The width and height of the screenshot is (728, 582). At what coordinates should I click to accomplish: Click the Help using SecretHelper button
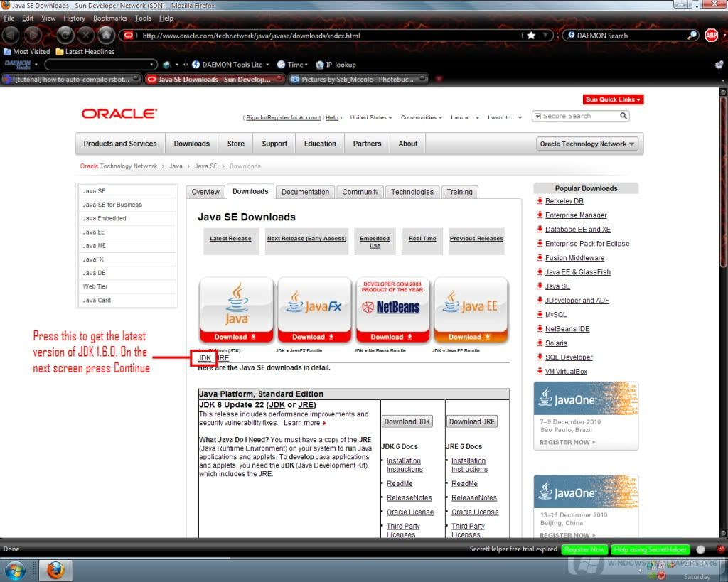pyautogui.click(x=650, y=549)
